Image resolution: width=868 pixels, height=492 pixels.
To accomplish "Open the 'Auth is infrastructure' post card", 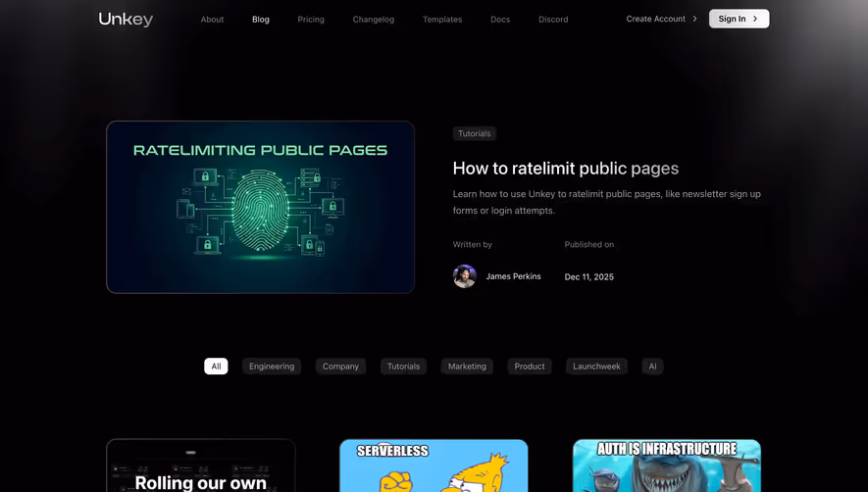I will click(x=667, y=466).
